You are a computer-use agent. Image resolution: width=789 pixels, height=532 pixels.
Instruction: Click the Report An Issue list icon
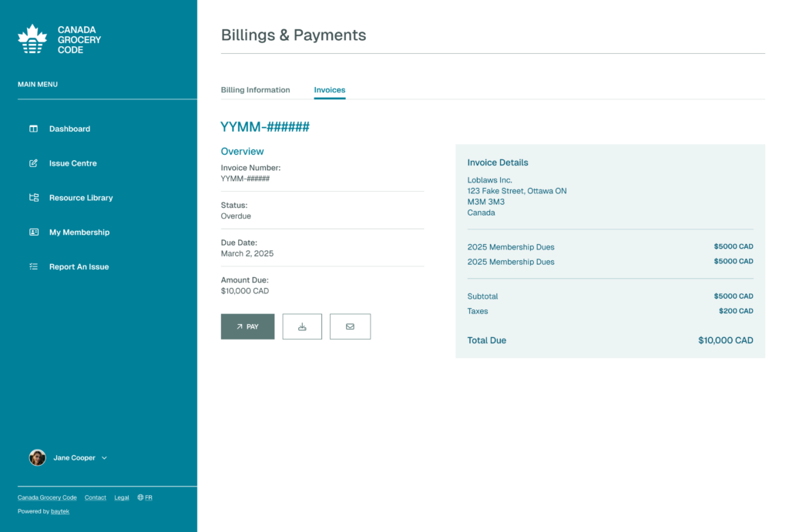click(x=34, y=267)
